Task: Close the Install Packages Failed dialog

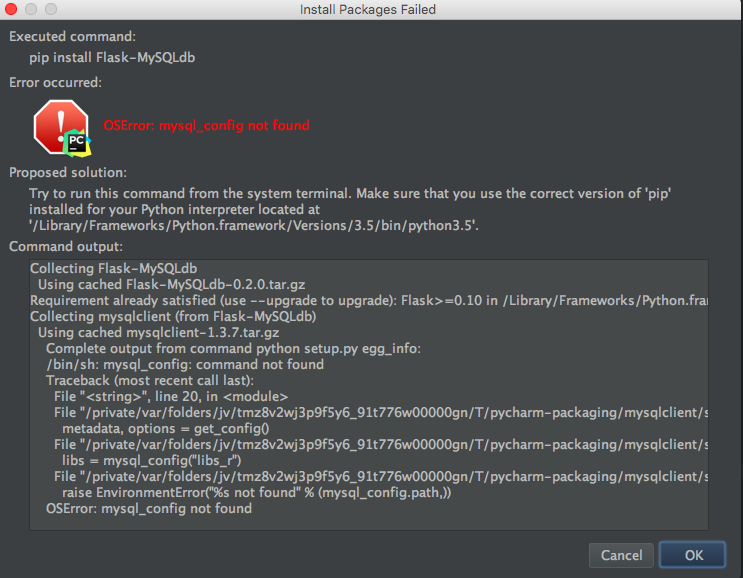Action: pos(11,9)
